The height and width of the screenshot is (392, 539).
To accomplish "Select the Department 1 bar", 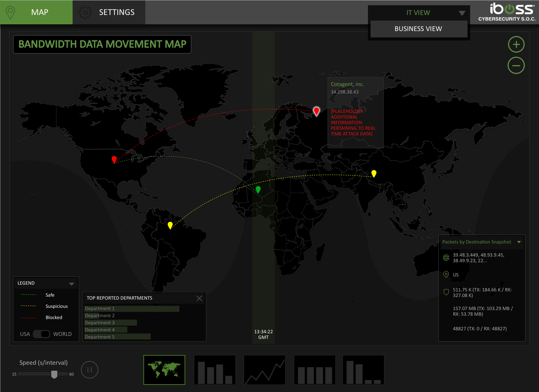I will coord(132,309).
